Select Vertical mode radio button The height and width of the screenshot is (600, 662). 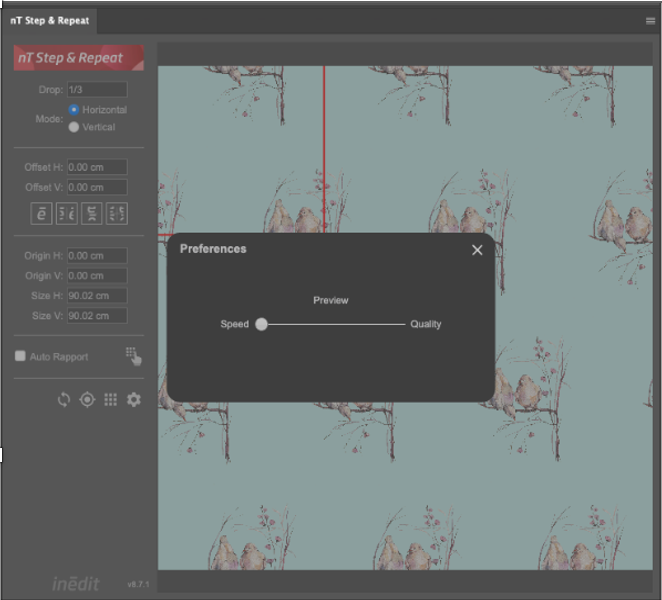74,127
